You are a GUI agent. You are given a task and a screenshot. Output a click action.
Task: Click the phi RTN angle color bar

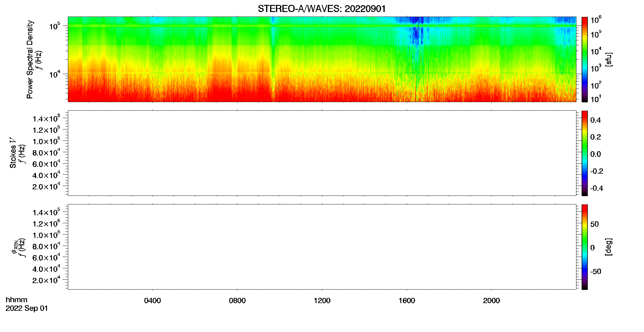pyautogui.click(x=585, y=247)
